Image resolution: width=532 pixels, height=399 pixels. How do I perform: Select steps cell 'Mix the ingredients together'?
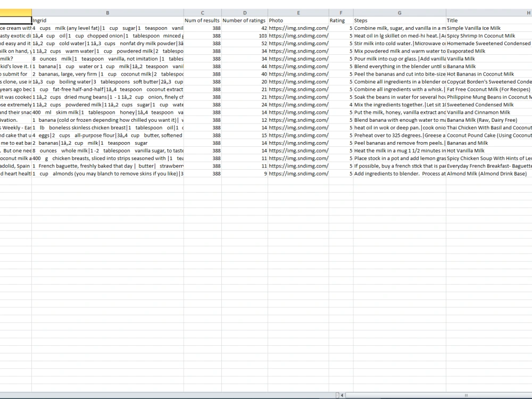click(x=400, y=104)
